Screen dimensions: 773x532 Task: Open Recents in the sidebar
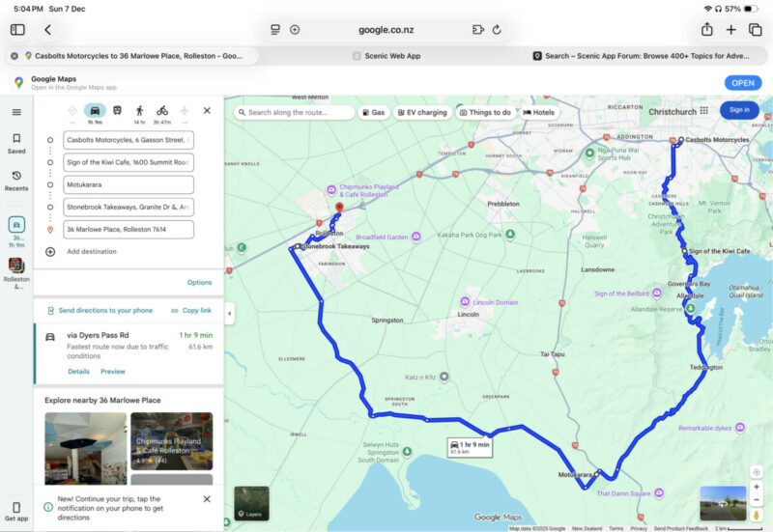(x=16, y=181)
